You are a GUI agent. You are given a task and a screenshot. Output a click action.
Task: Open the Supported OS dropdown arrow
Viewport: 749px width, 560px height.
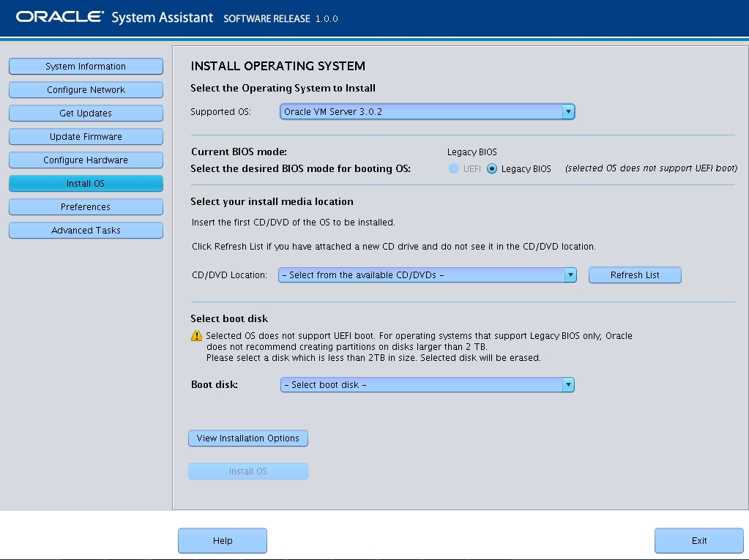pos(568,111)
